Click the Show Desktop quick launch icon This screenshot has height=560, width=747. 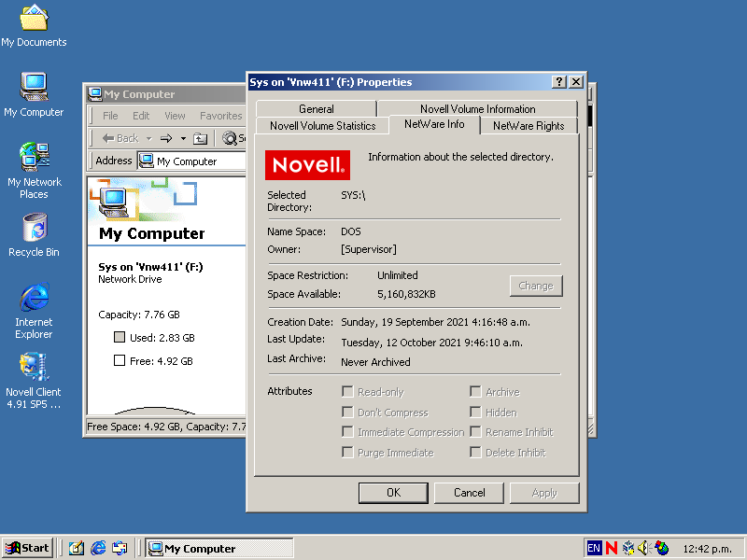77,548
